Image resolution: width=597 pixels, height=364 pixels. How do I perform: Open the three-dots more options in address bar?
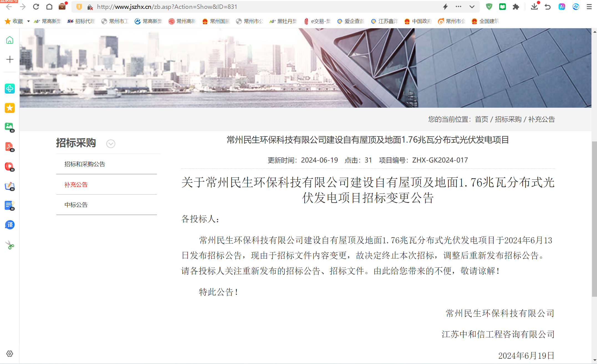(x=458, y=7)
